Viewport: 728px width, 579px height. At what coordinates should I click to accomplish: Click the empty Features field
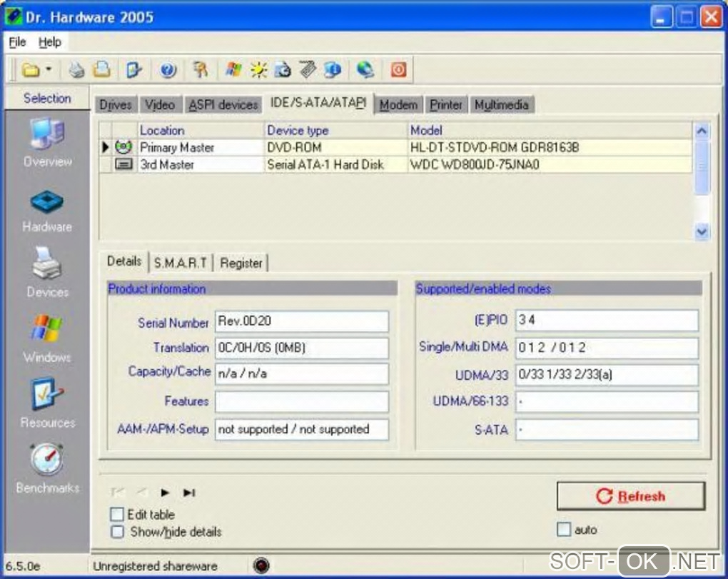click(302, 402)
